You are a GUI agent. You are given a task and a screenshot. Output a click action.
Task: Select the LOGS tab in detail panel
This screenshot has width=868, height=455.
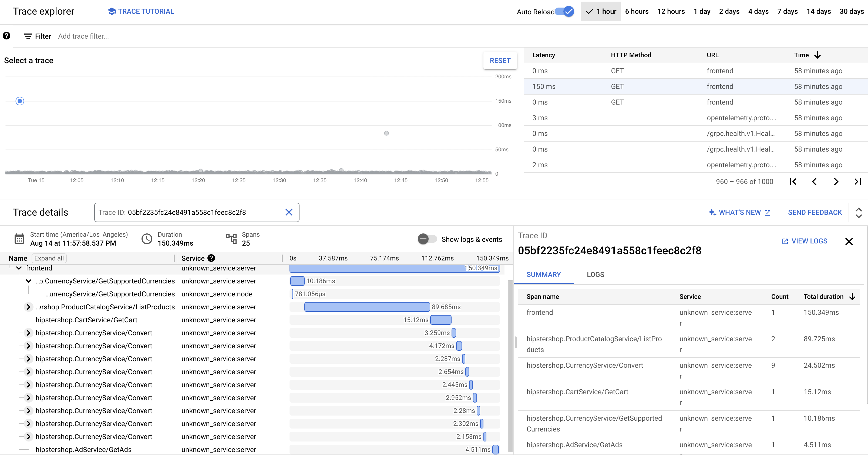point(595,275)
